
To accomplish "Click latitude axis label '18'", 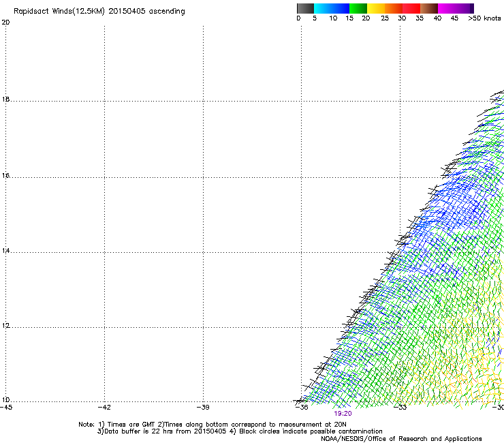I will click(5, 99).
